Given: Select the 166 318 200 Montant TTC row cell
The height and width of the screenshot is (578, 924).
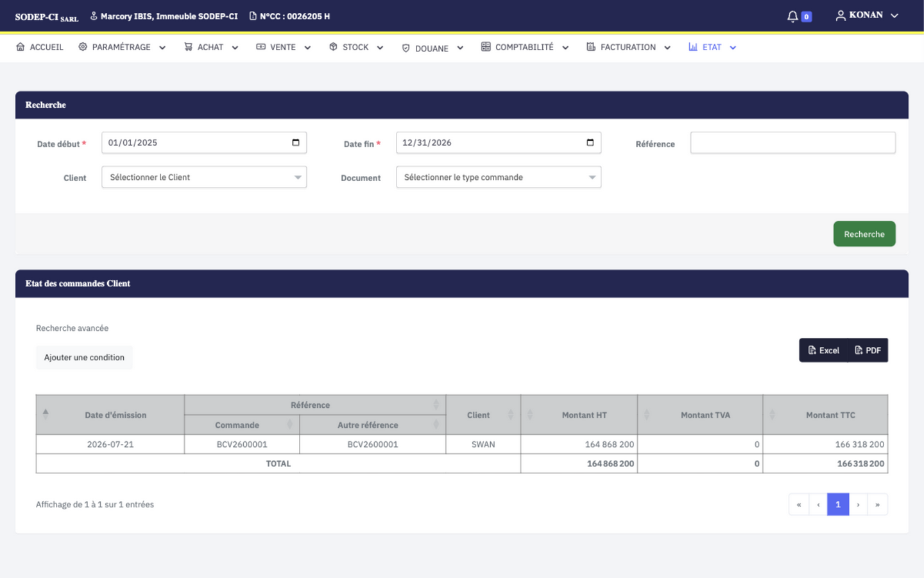Looking at the screenshot, I should point(826,444).
